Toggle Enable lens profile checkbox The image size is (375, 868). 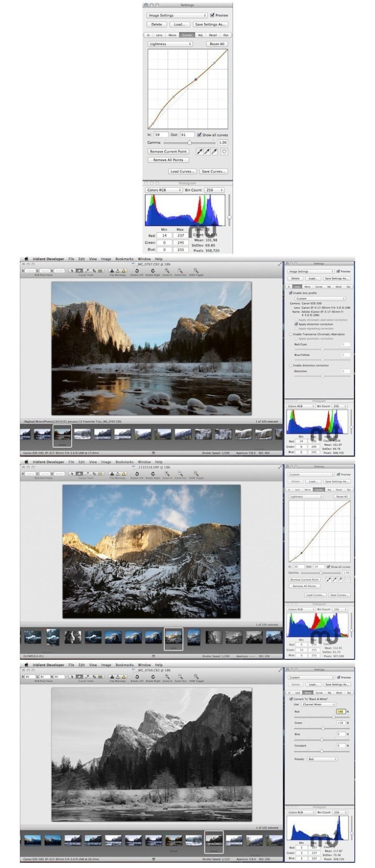click(x=291, y=293)
